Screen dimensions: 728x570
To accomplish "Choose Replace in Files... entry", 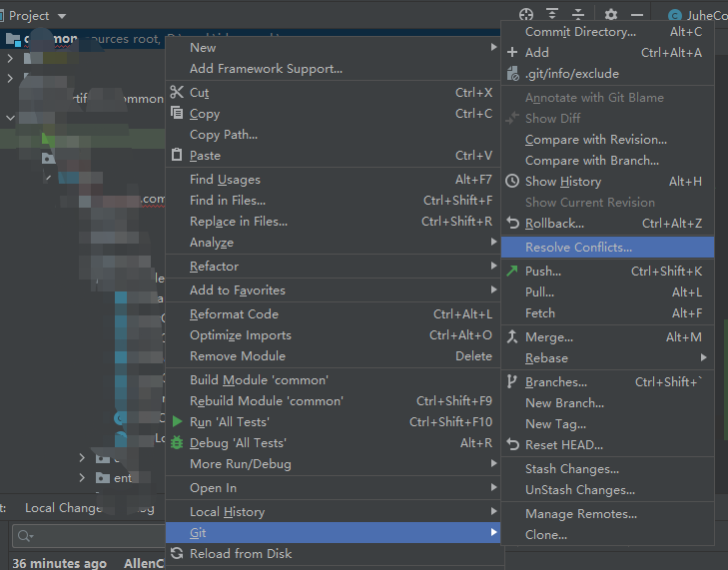I will coord(333,221).
